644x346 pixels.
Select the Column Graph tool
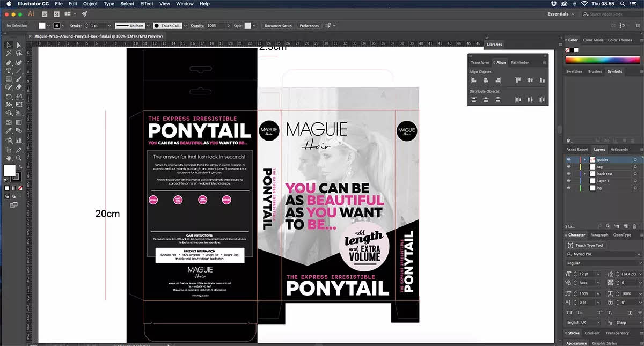(19, 139)
